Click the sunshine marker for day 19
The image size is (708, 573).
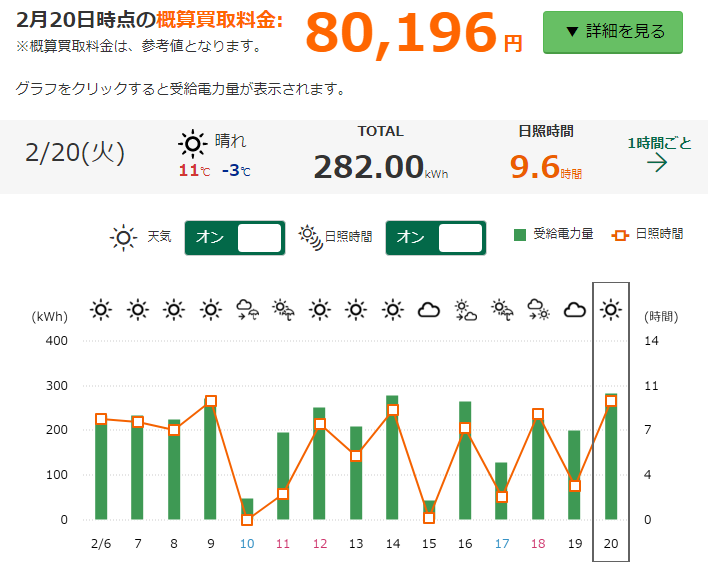tap(575, 486)
